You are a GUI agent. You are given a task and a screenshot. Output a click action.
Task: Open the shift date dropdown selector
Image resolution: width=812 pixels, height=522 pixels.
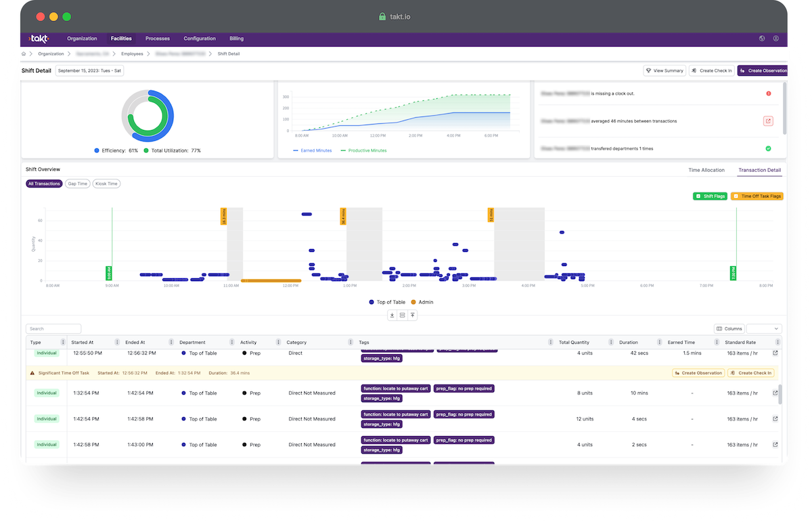click(x=89, y=70)
